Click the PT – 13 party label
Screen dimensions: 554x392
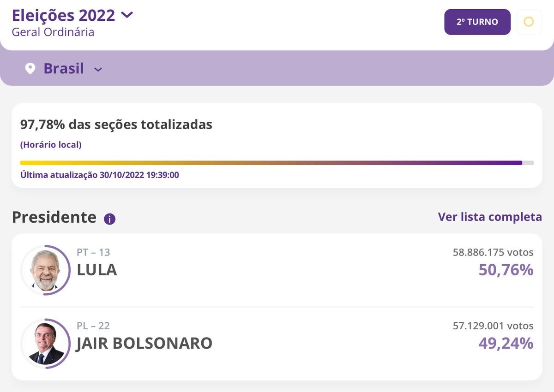click(93, 253)
